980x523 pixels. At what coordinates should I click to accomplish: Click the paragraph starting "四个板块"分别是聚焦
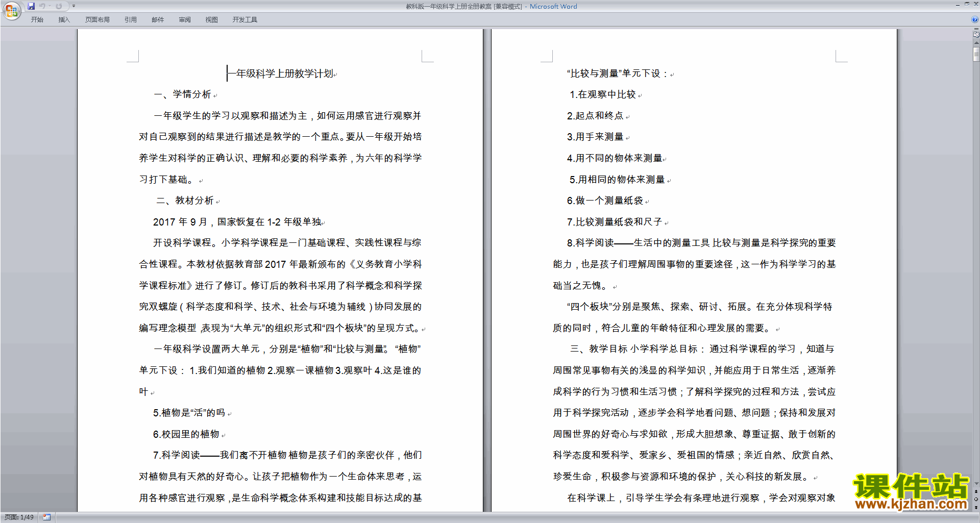click(699, 307)
